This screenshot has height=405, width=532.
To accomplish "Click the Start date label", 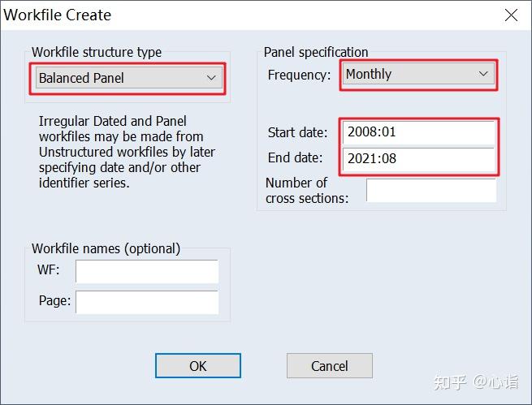I will coord(297,132).
